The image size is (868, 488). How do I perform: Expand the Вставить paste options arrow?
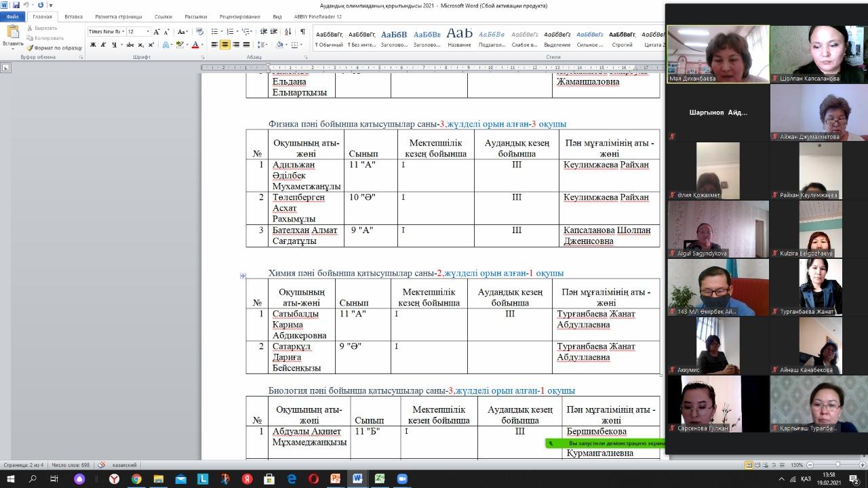pyautogui.click(x=13, y=49)
